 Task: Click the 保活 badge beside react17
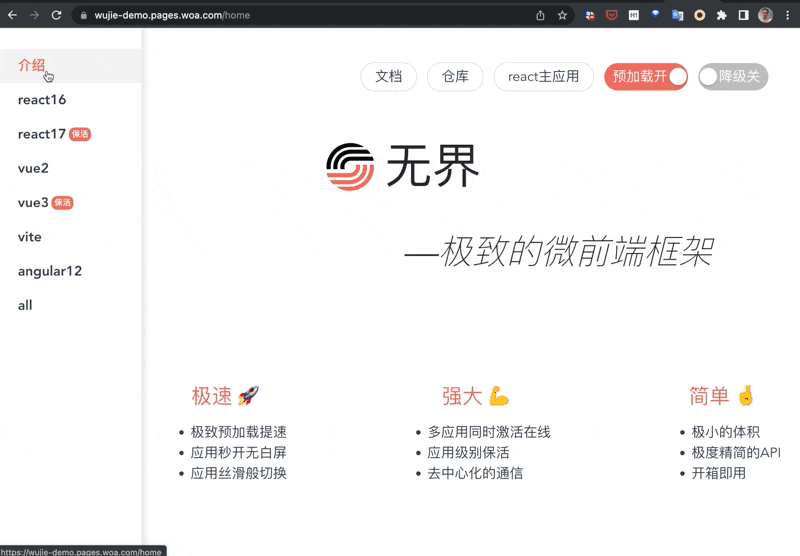[x=80, y=134]
